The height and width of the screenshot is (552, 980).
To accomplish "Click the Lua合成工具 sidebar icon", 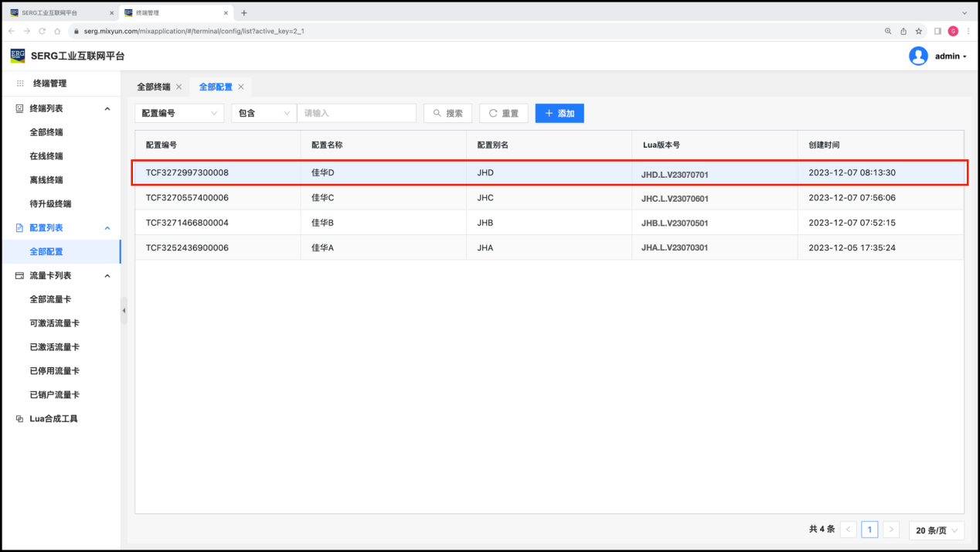I will (x=20, y=419).
